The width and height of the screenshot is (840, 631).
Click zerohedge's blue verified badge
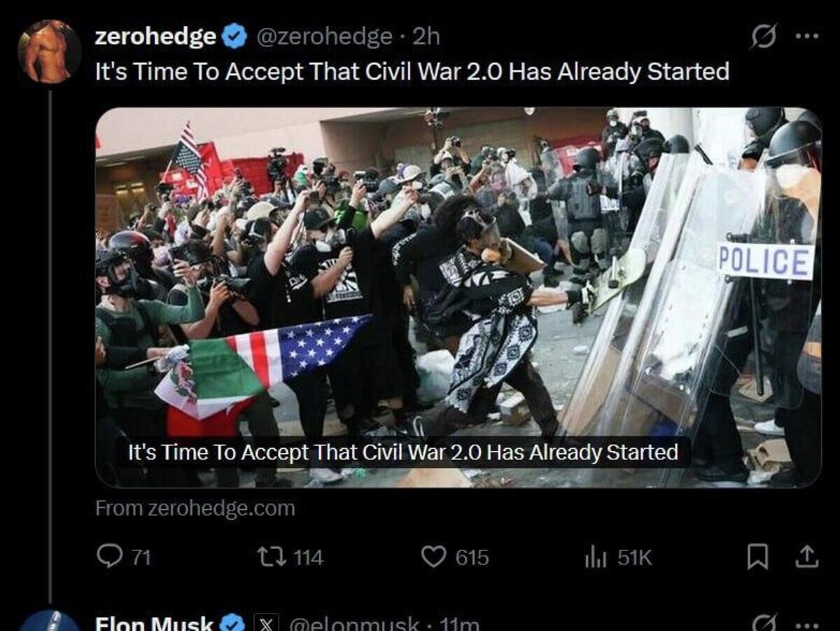[x=234, y=36]
